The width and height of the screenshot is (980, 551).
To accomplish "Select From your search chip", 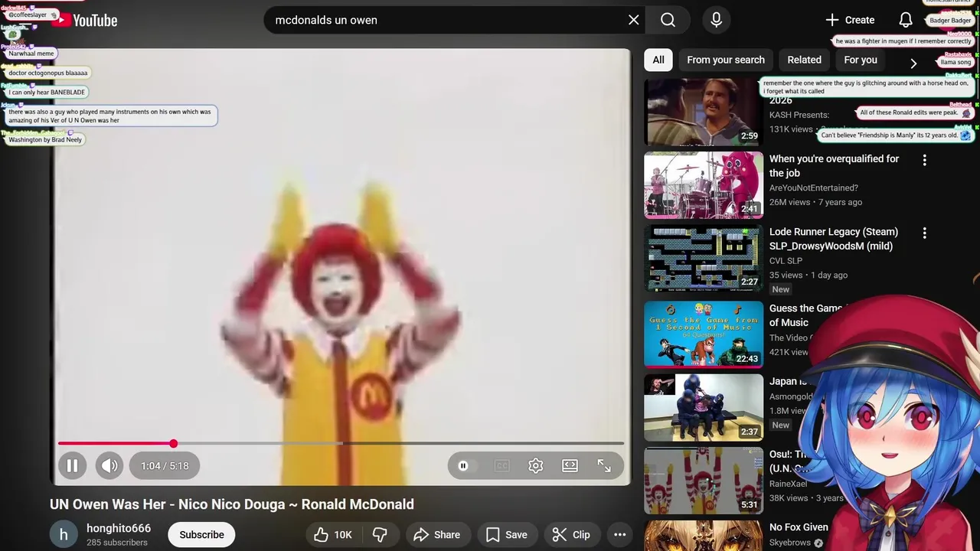I will click(726, 60).
